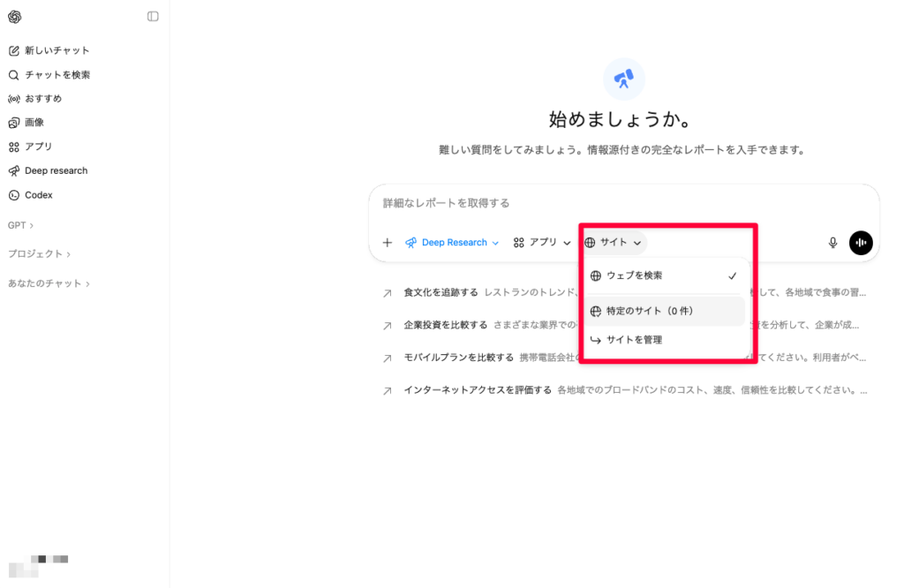Start a 新しいチャット from the sidebar
The image size is (904, 588).
[53, 50]
